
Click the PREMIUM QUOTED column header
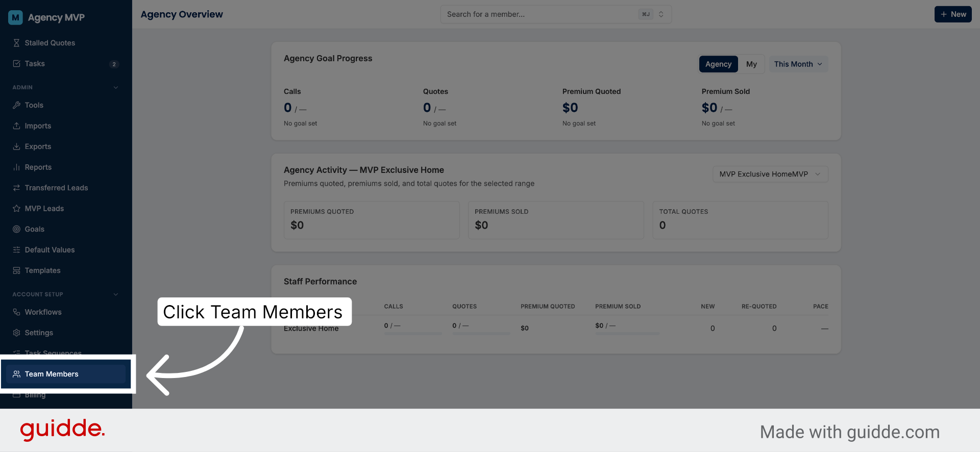pos(548,307)
